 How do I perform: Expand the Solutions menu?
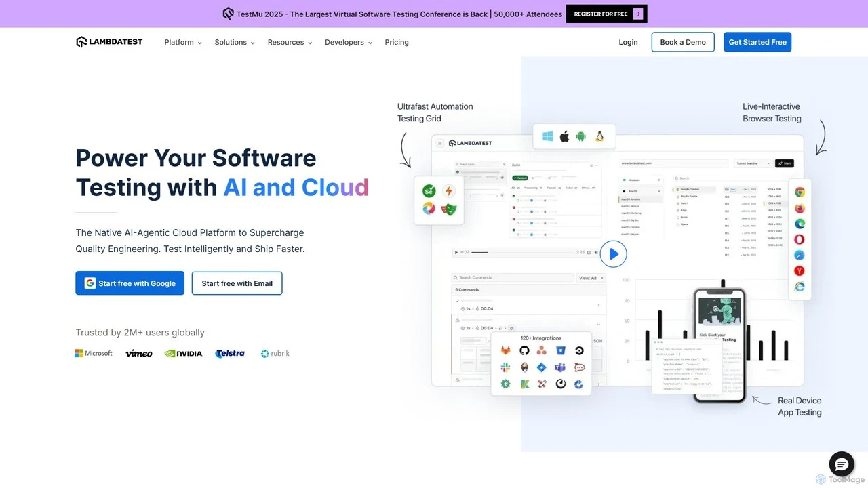pyautogui.click(x=235, y=42)
